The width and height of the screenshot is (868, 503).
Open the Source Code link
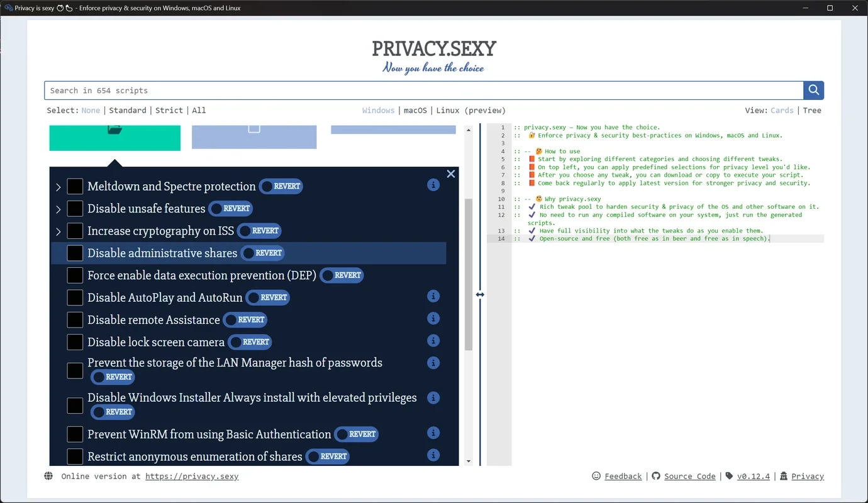point(690,476)
